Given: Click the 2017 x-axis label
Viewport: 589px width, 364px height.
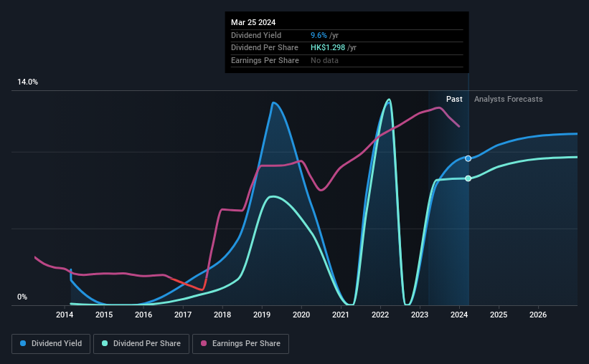Looking at the screenshot, I should (x=183, y=315).
